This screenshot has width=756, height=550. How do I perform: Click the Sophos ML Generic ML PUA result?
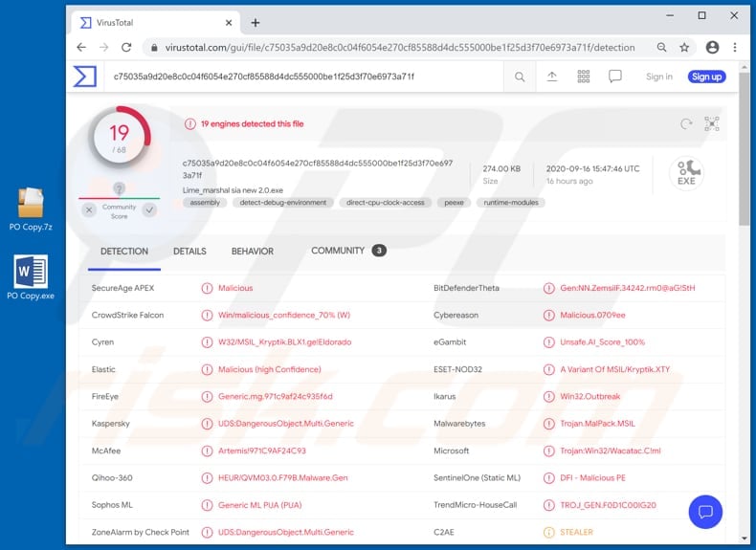tap(260, 505)
